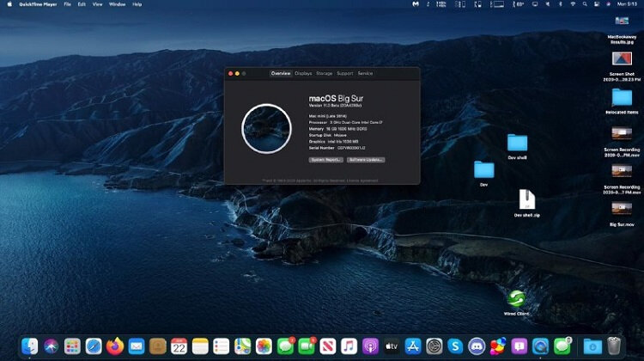Switch to the Overview tab
Screen dimensions: 644x361
coord(281,73)
